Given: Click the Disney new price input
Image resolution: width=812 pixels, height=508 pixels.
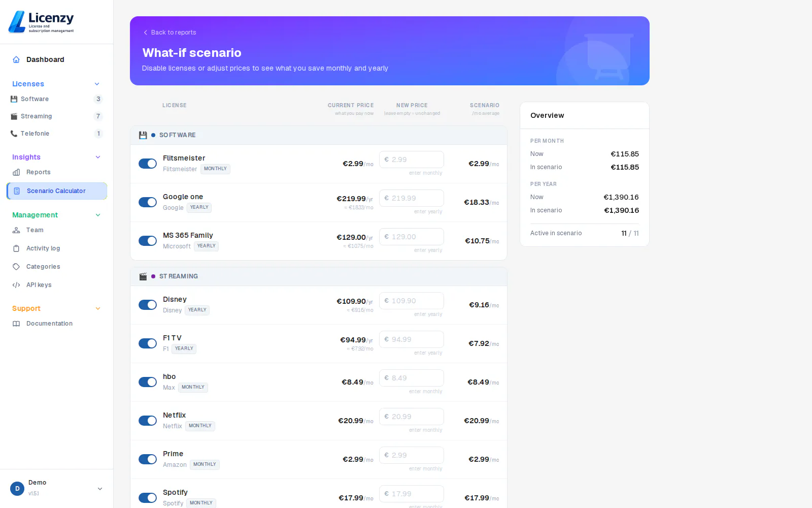Looking at the screenshot, I should [x=412, y=301].
